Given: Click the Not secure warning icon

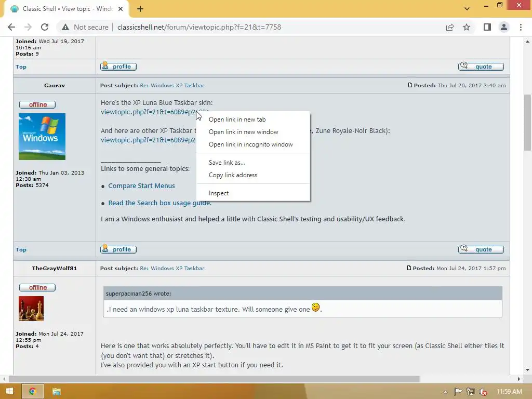Looking at the screenshot, I should click(65, 27).
